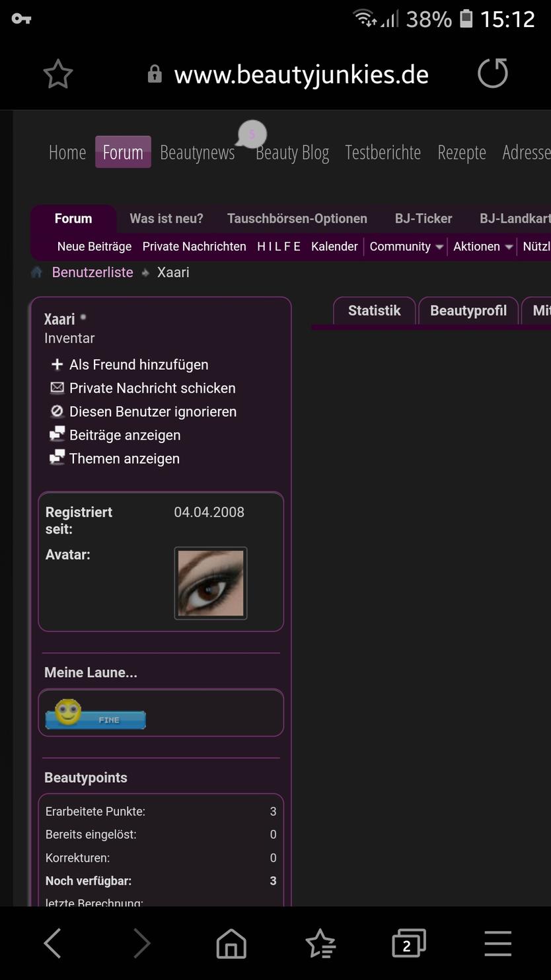Image resolution: width=551 pixels, height=980 pixels.
Task: Send message via Private Nachricht schicken
Action: click(152, 388)
